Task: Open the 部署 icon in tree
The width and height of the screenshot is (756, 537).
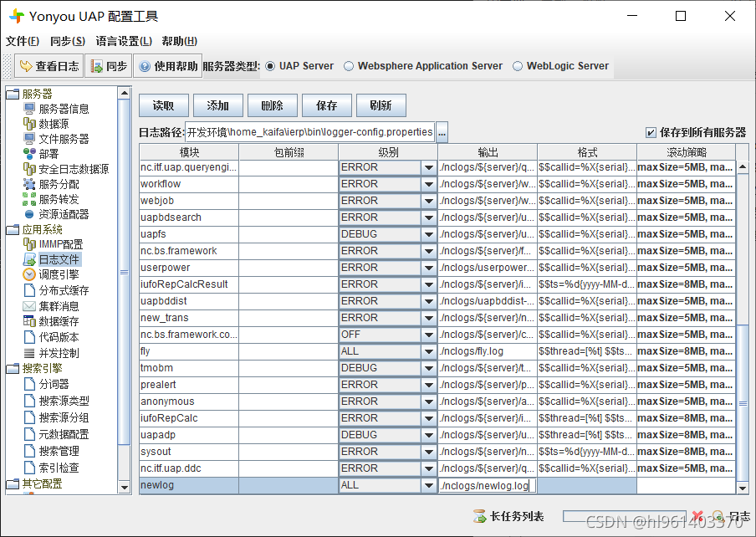Action: coord(29,154)
